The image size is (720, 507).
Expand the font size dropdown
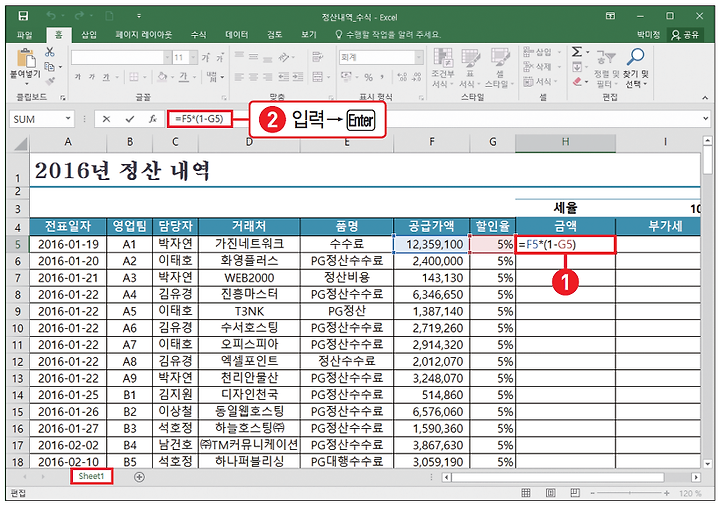(194, 57)
